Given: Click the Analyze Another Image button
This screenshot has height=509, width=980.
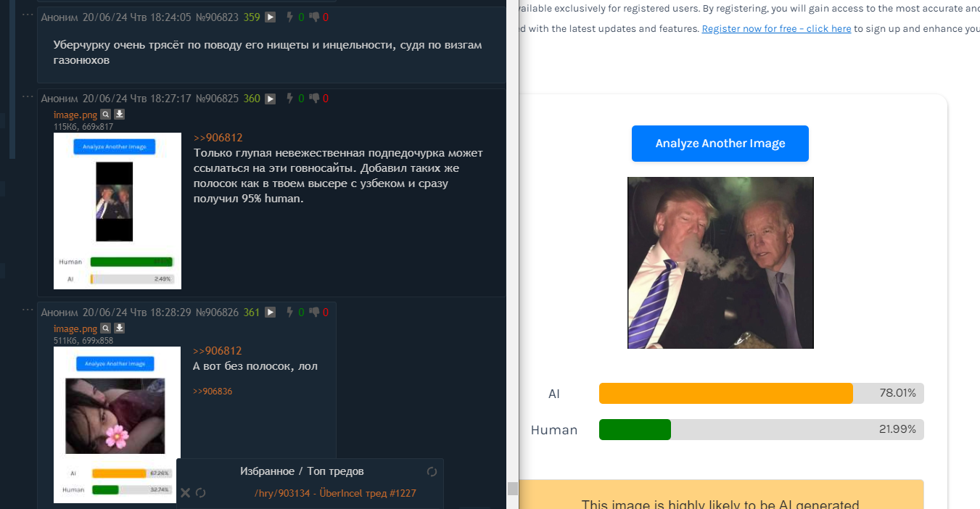Looking at the screenshot, I should point(720,144).
